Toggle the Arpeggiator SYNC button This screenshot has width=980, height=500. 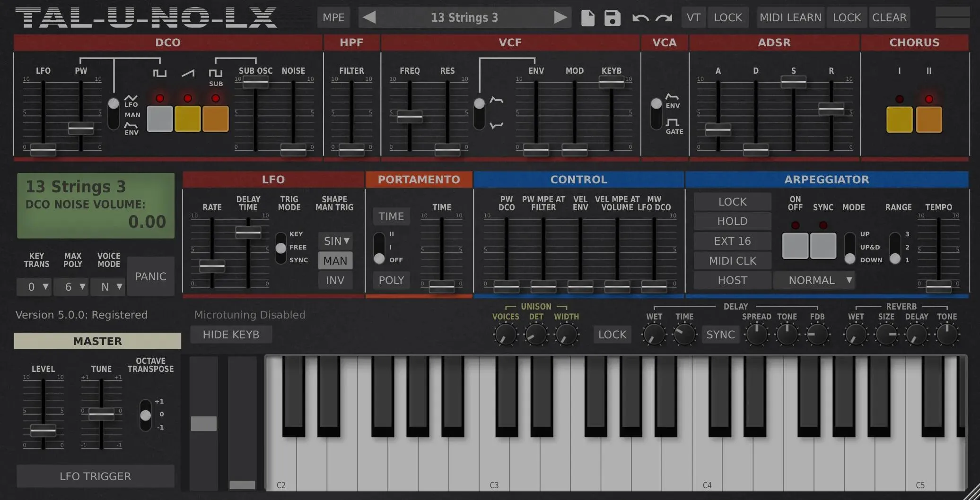(x=823, y=246)
